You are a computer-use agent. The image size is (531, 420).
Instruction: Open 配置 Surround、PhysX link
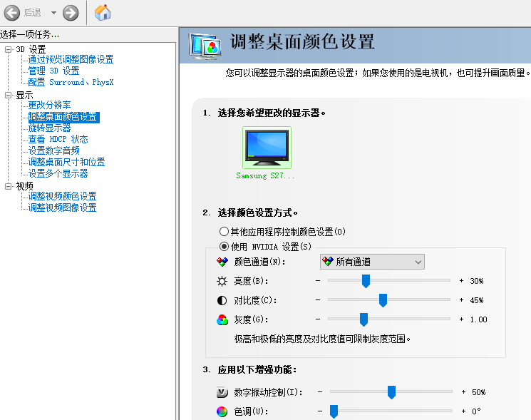pyautogui.click(x=71, y=82)
